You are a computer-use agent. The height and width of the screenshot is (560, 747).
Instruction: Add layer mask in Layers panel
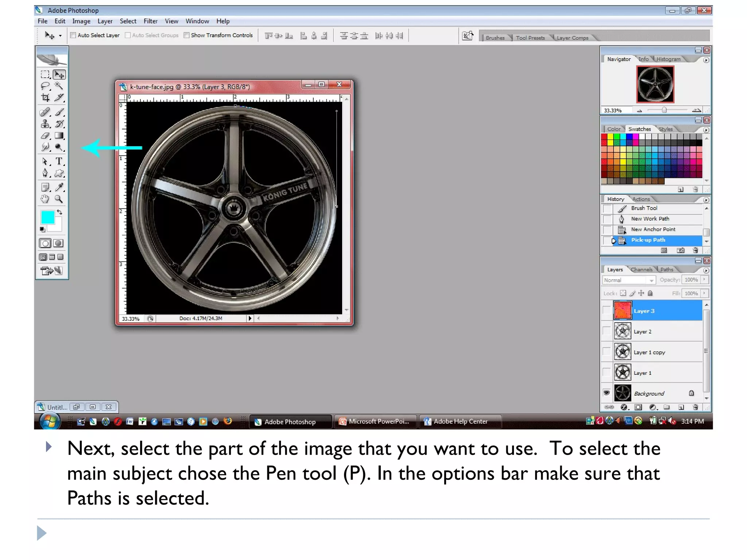click(x=638, y=407)
